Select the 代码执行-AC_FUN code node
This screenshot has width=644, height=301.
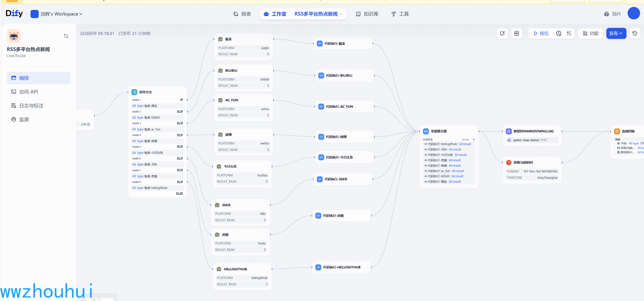[344, 107]
